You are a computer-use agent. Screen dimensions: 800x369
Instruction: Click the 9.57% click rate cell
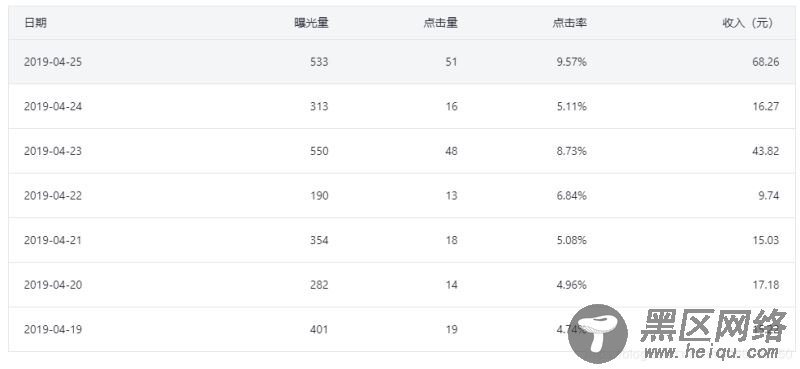[x=571, y=62]
